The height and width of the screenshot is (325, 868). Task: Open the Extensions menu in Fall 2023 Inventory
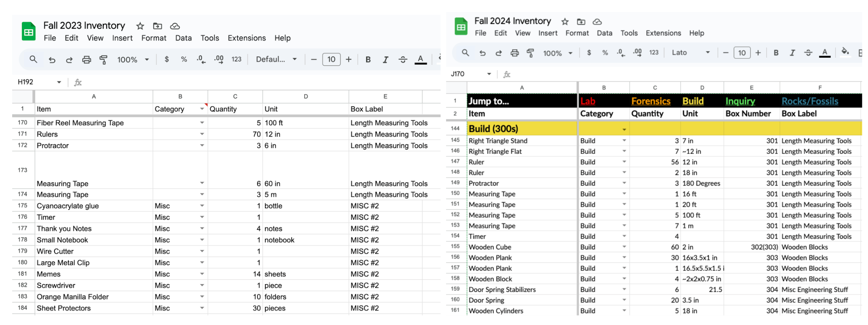pos(246,38)
